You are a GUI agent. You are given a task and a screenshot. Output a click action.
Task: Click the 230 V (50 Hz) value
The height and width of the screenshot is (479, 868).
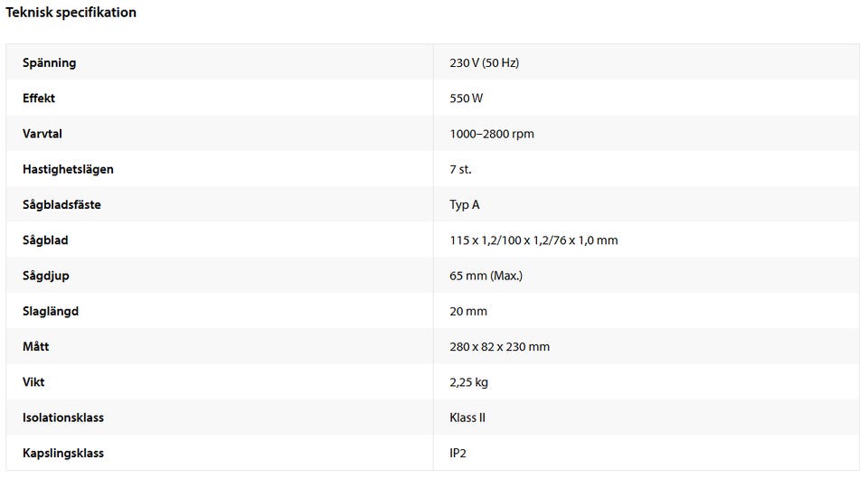tap(484, 63)
